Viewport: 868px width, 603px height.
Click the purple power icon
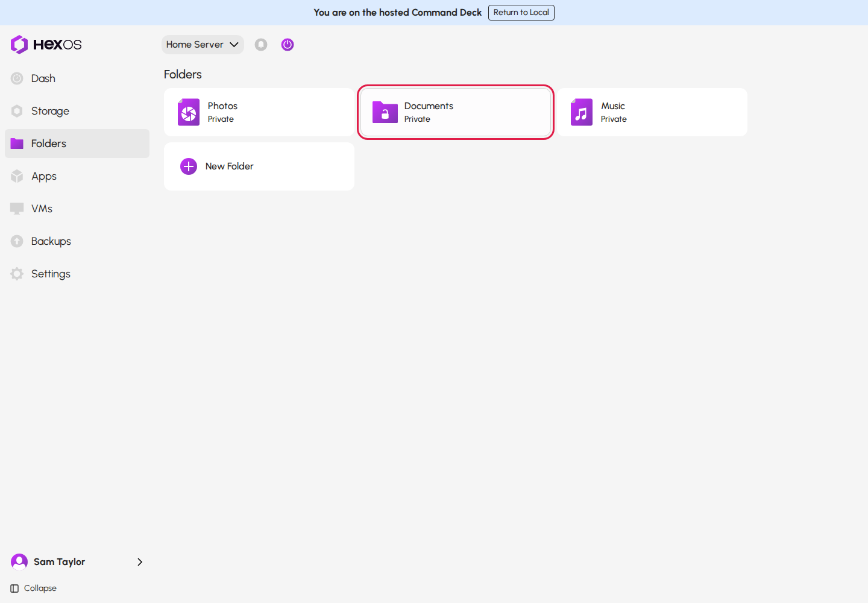click(288, 45)
